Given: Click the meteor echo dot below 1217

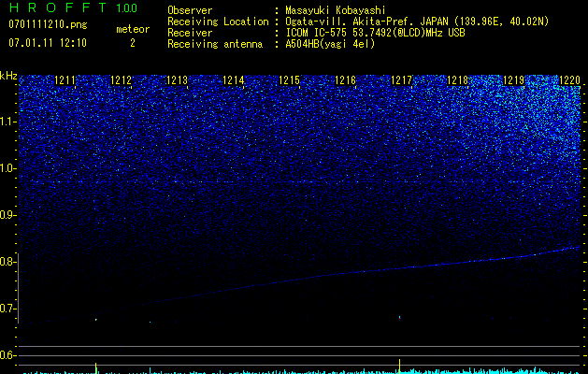Looking at the screenshot, I should 400,317.
